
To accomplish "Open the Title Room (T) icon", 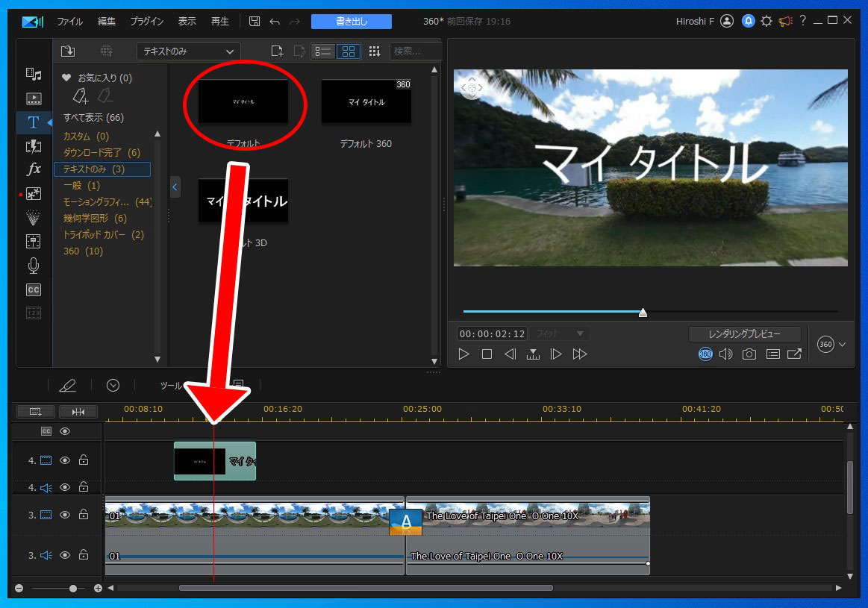I will [34, 122].
